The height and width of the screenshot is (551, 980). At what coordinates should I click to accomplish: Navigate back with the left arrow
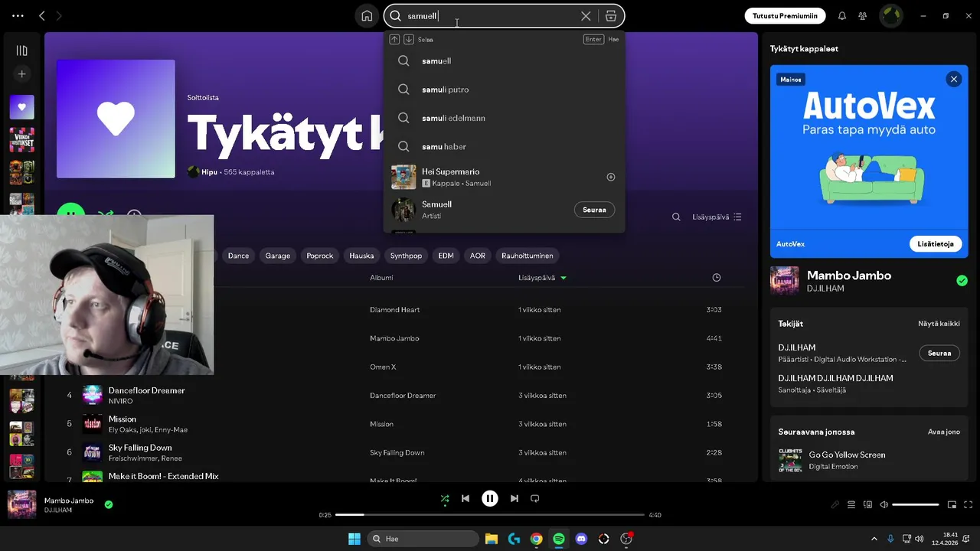[x=42, y=16]
